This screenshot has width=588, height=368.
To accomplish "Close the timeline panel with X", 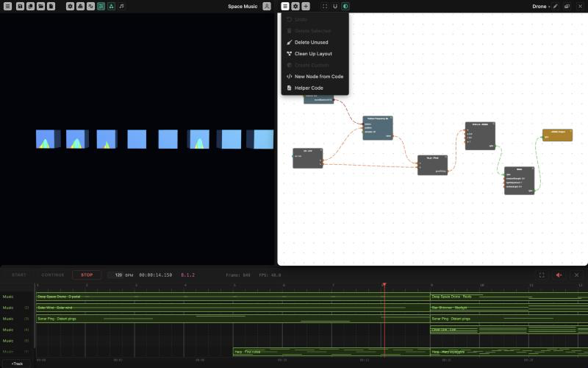I will click(577, 275).
